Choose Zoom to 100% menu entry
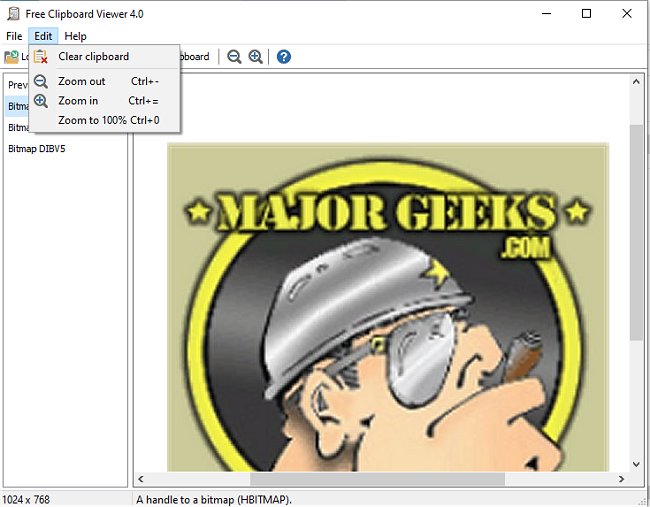The image size is (650, 507). [104, 120]
